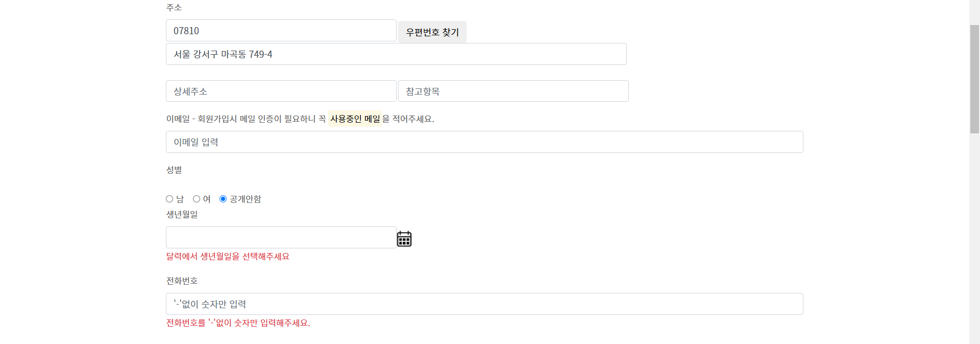This screenshot has height=344, width=980.
Task: Click the address field showing 서울 강서구 마곡동 749-4
Action: (396, 54)
